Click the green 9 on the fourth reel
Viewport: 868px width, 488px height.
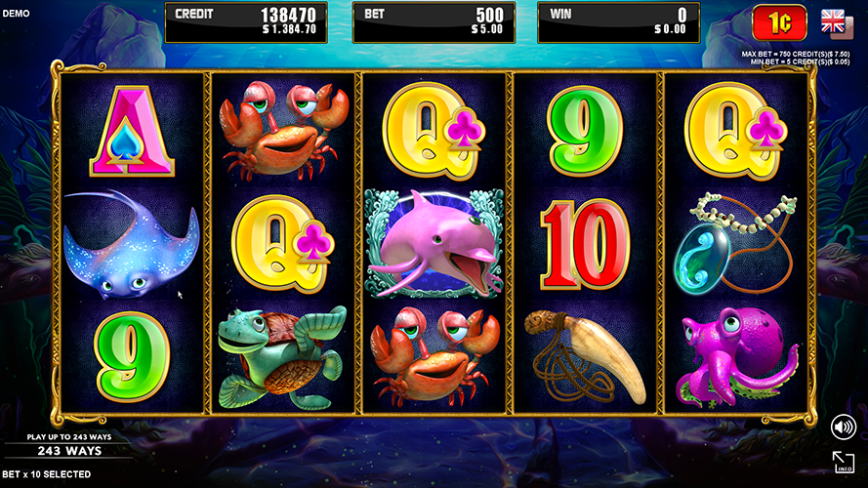tap(585, 131)
